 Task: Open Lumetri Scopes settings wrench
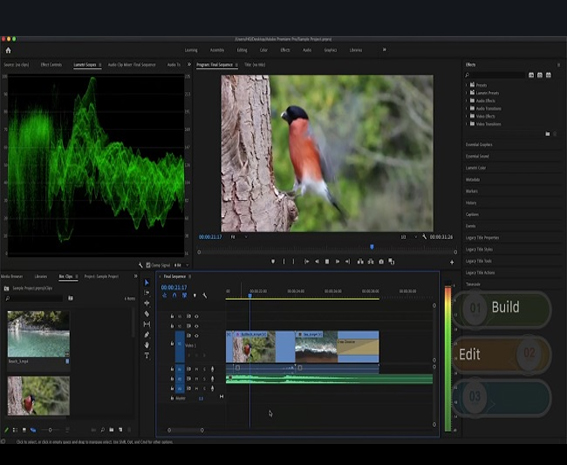coord(141,265)
